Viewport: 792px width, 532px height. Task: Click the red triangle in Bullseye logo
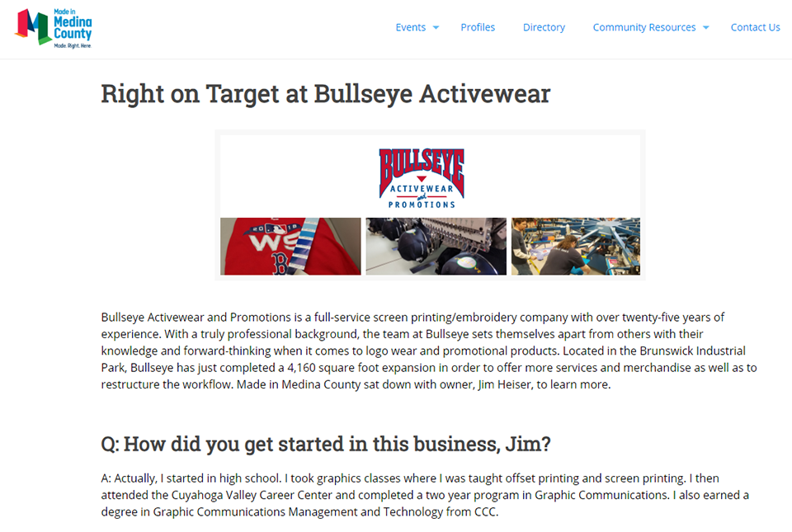point(422,179)
